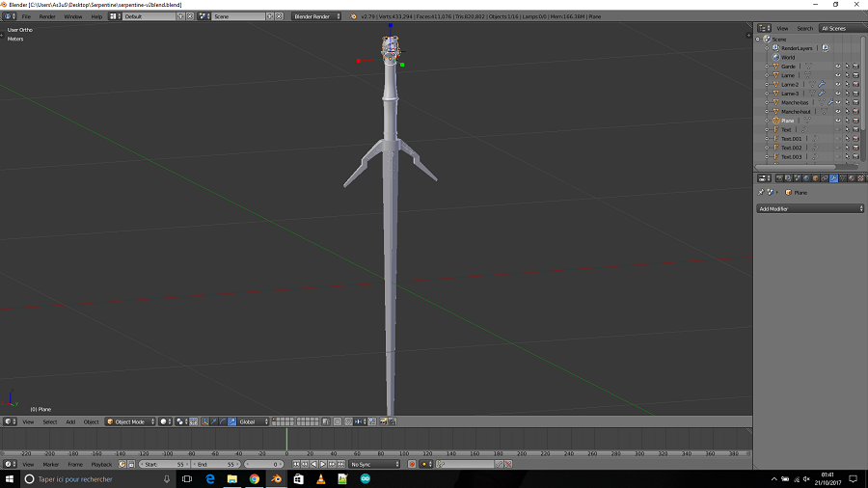Open the Object Mode selector dropdown

pos(130,421)
